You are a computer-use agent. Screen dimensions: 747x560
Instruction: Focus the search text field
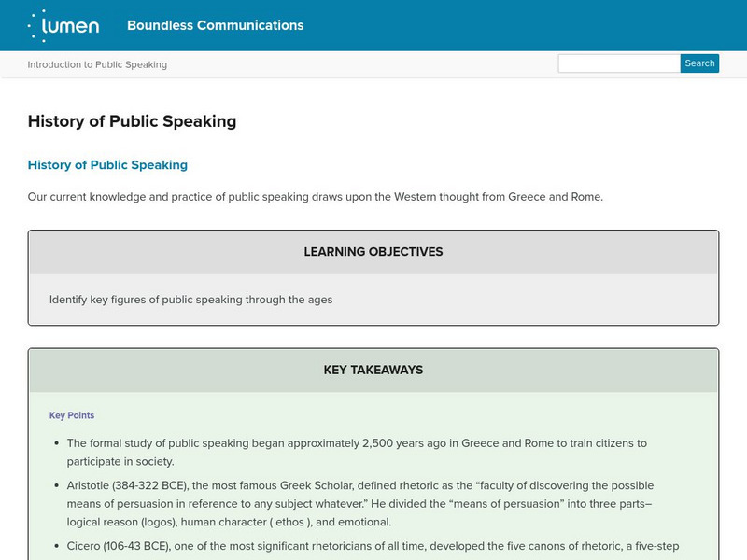tap(618, 63)
